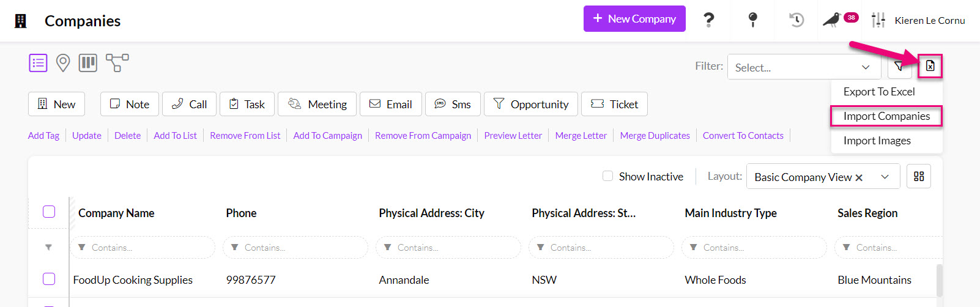The height and width of the screenshot is (307, 980).
Task: Select the FoodUp Cooking Supplies row checkbox
Action: tap(49, 279)
